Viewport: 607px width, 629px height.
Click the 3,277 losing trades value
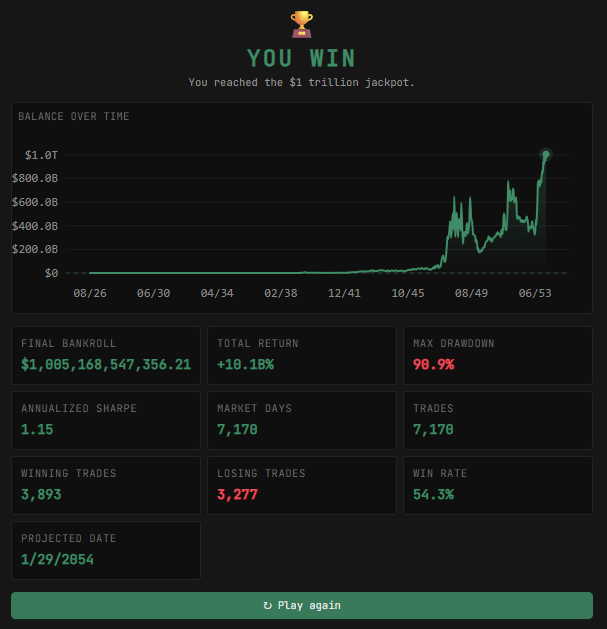(237, 494)
